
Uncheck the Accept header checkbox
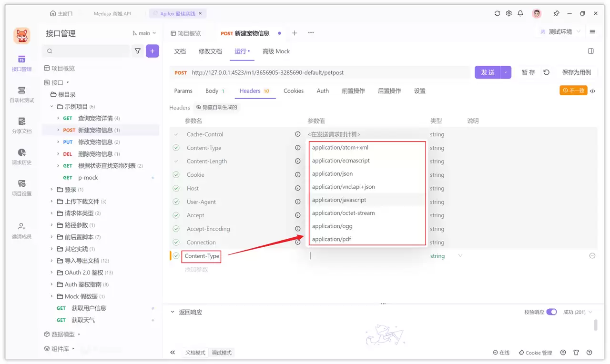[x=176, y=215]
